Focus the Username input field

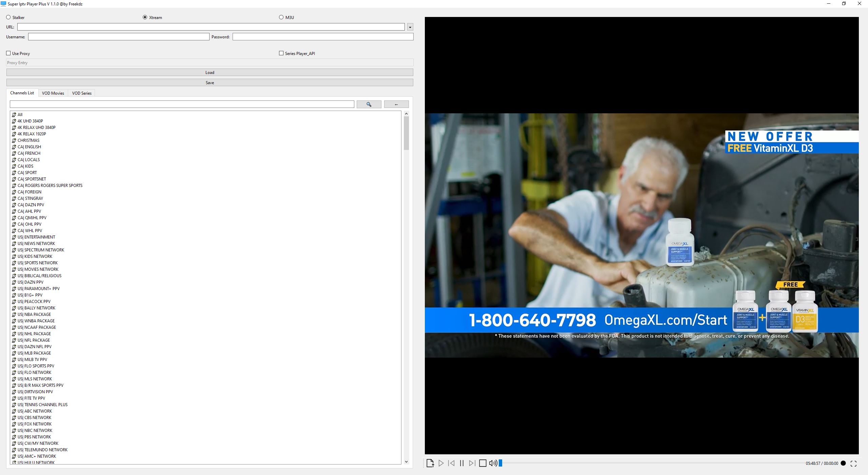point(119,37)
